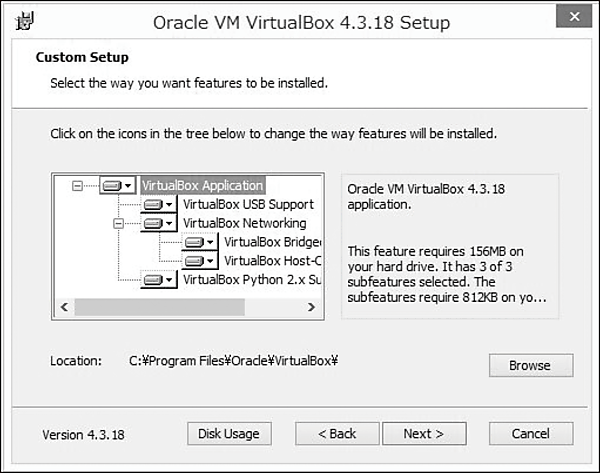Click the VirtualBox Application drive icon dropdown
The width and height of the screenshot is (600, 473).
(117, 185)
